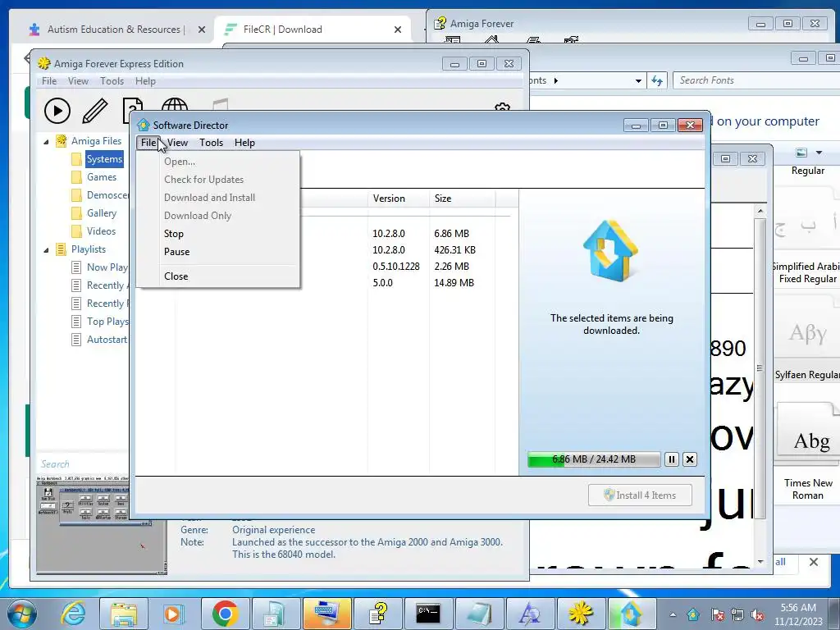
Task: Click the Size column header
Action: tap(463, 199)
